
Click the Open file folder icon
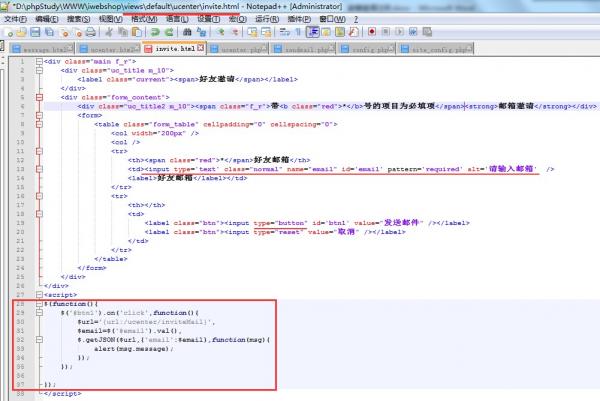[21, 32]
